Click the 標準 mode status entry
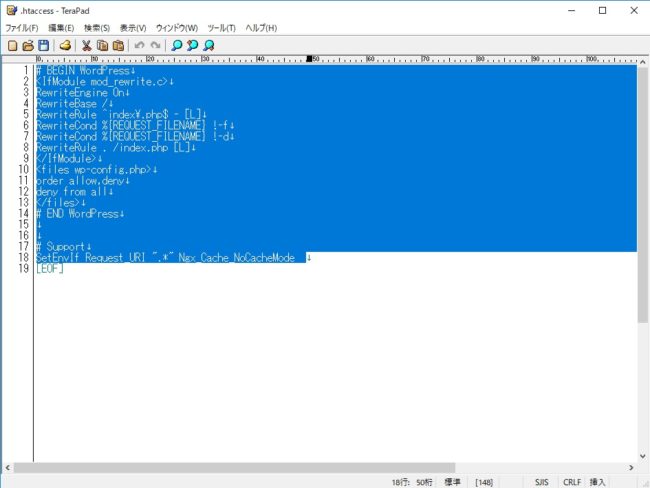650x488 pixels. [452, 482]
